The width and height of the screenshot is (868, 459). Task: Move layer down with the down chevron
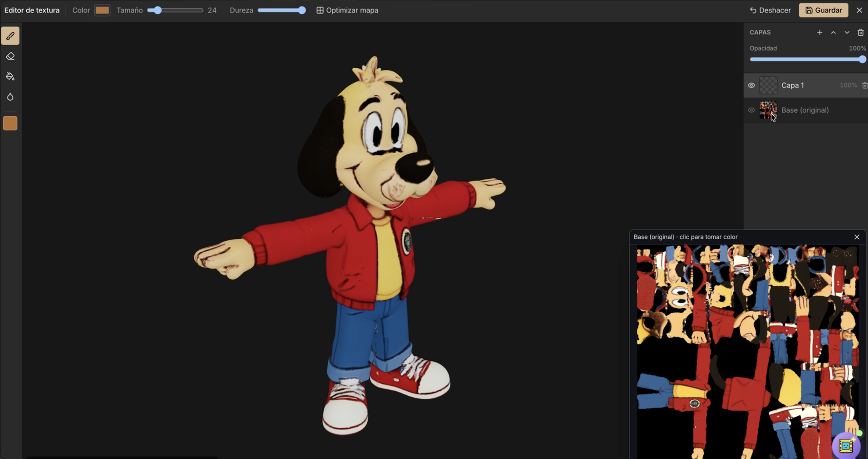click(847, 32)
